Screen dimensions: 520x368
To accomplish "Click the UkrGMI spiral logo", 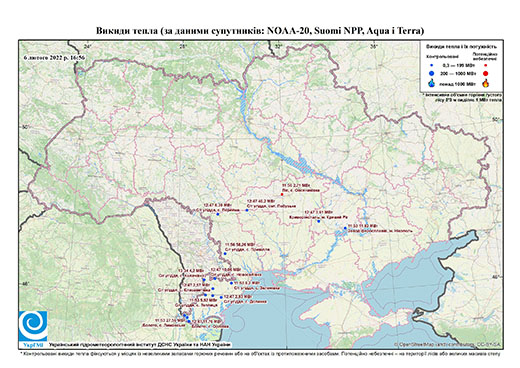I will coord(33,326).
